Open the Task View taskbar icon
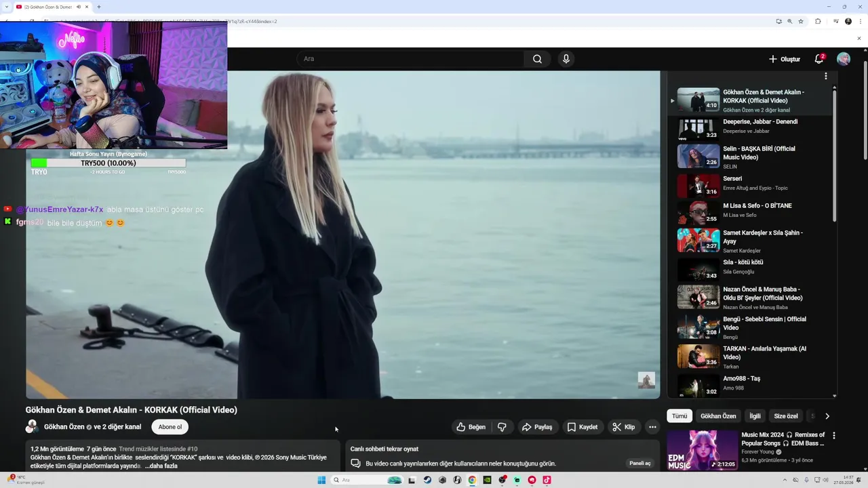Viewport: 868px width, 488px height. pyautogui.click(x=412, y=480)
